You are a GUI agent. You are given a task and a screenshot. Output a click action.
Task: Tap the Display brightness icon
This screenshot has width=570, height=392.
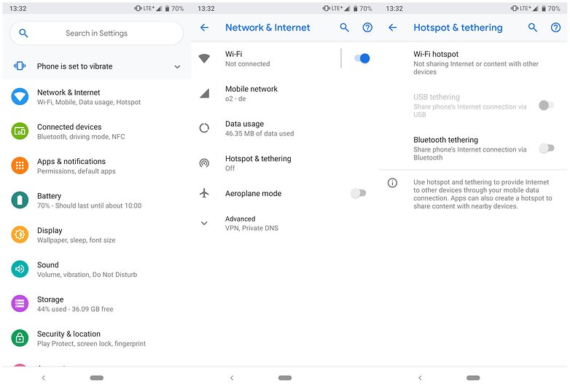(20, 235)
